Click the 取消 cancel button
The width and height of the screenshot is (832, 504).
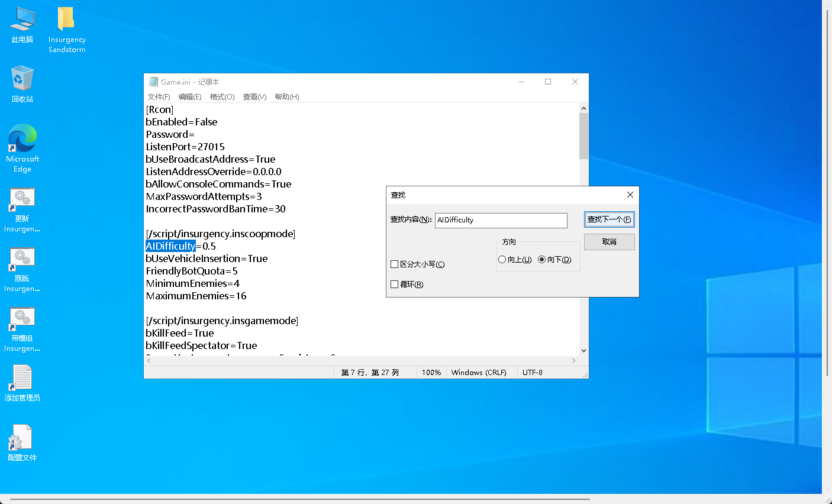tap(610, 242)
